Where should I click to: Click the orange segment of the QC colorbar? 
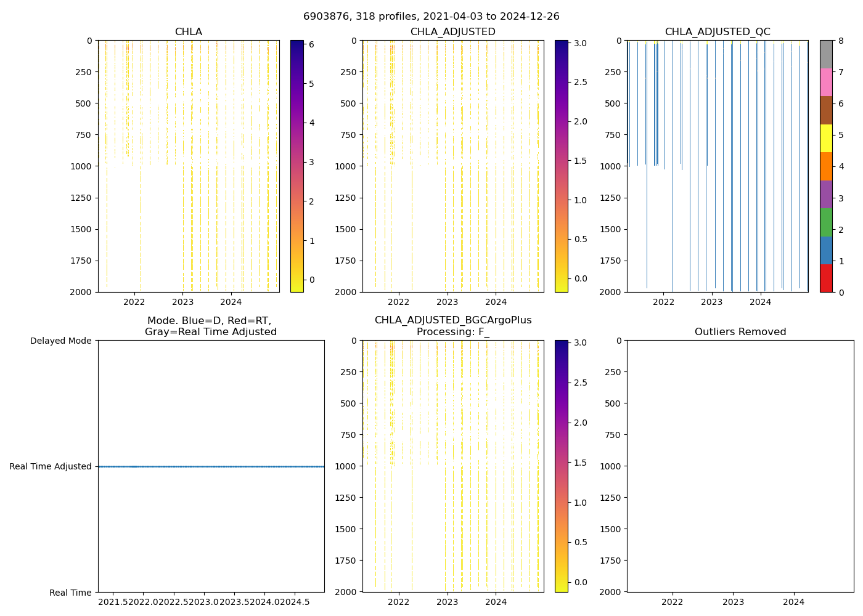(826, 166)
